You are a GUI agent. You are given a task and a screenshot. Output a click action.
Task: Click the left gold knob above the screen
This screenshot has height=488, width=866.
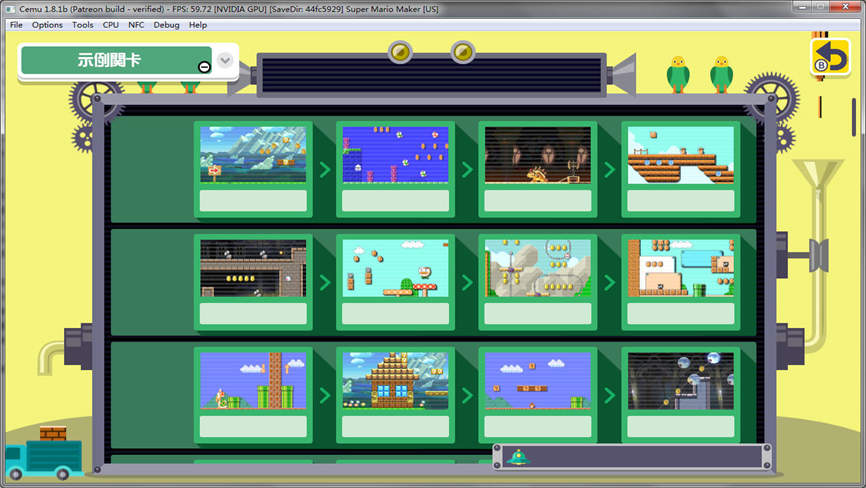[400, 52]
